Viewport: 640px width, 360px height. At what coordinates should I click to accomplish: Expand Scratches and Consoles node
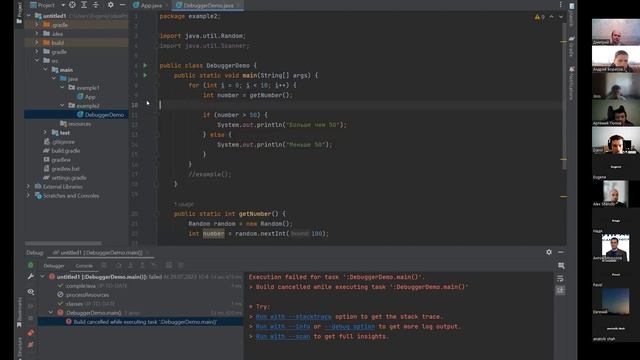pos(29,196)
